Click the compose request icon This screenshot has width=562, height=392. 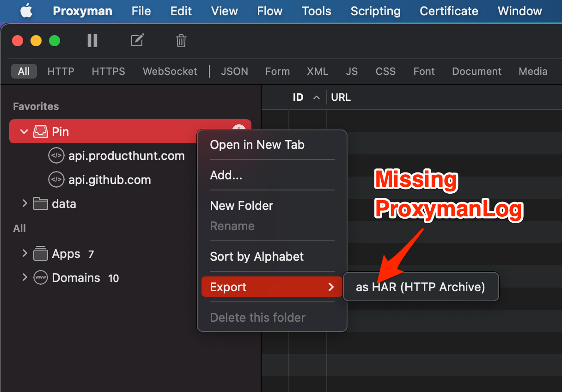137,40
